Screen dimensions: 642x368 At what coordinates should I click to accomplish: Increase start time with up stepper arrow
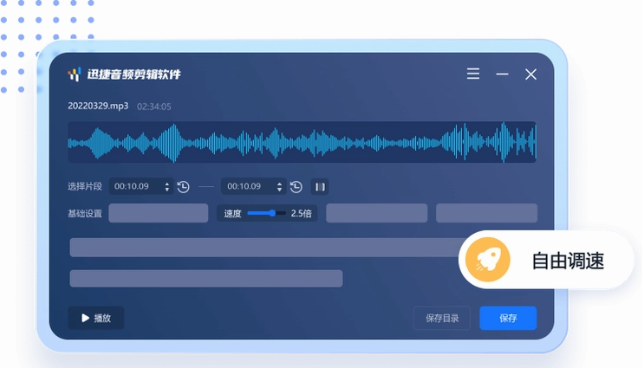coord(167,183)
